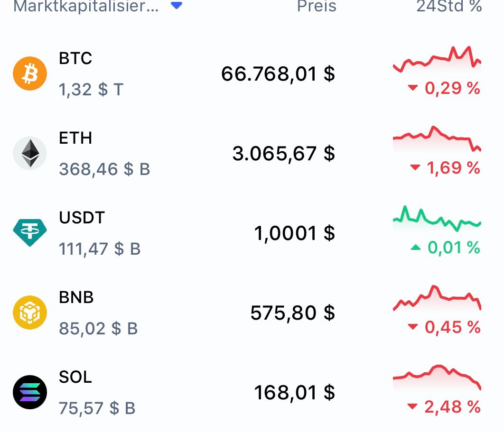Viewport: 504px width, 433px height.
Task: Click the Solana coin icon
Action: click(29, 392)
